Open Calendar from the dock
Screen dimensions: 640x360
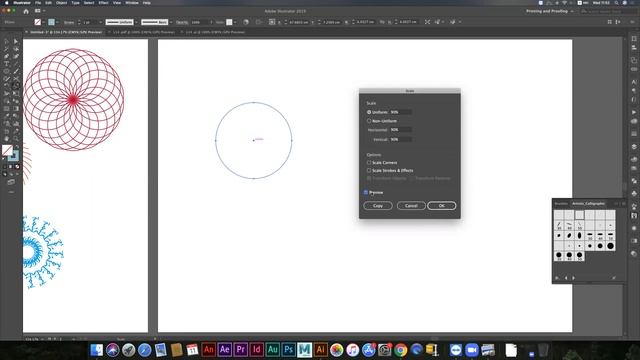(x=192, y=350)
